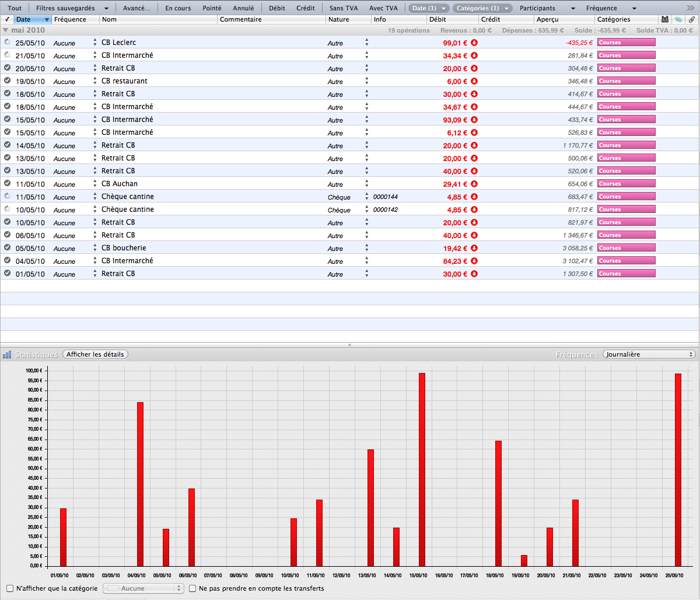Image resolution: width=700 pixels, height=600 pixels.
Task: Click the Statistiques bar chart icon
Action: point(7,354)
